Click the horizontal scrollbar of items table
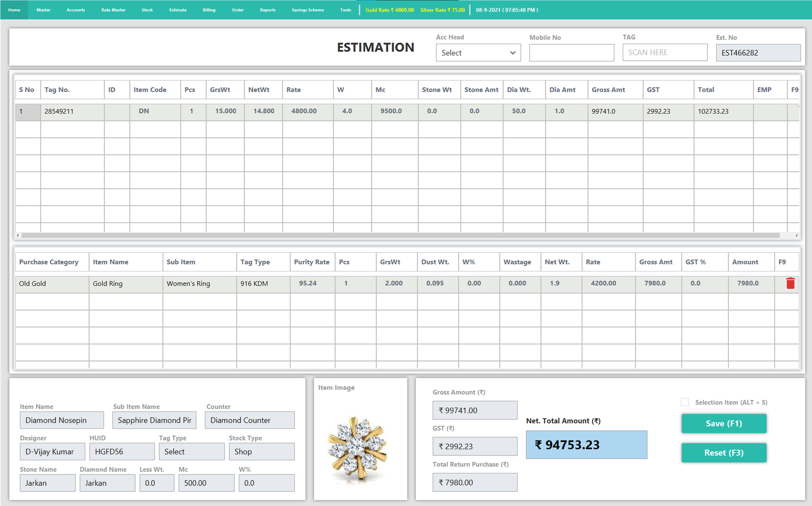 (400, 235)
